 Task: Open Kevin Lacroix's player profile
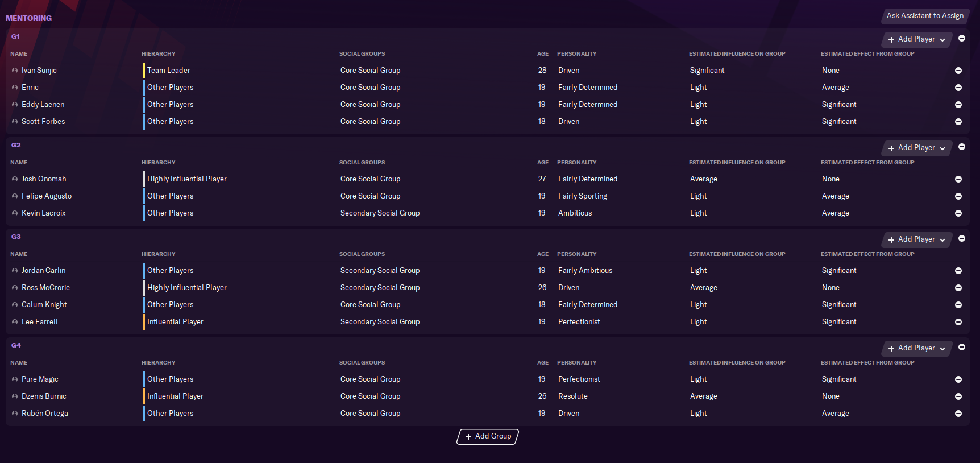tap(44, 213)
